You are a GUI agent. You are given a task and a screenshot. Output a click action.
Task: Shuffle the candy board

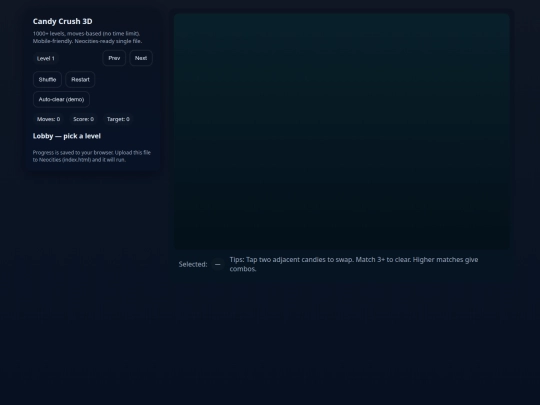point(48,80)
